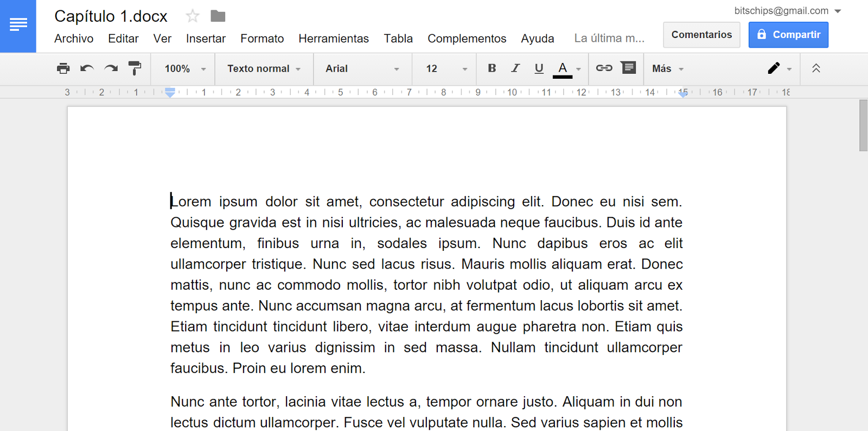Open the Arial font dropdown
The height and width of the screenshot is (431, 868).
click(x=362, y=69)
